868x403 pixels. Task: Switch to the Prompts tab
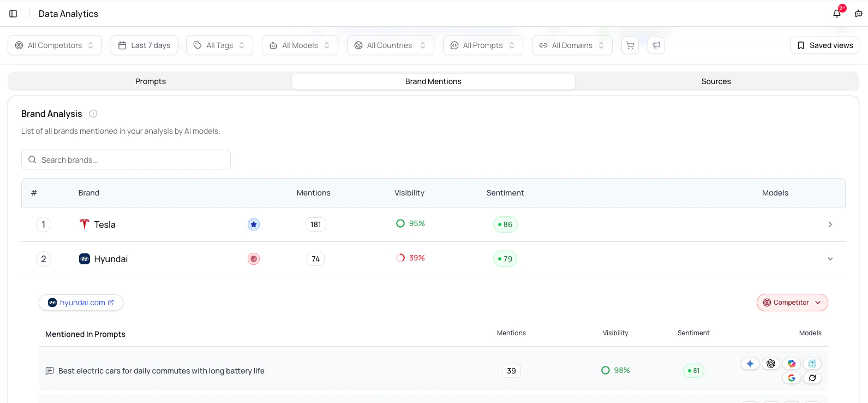151,81
